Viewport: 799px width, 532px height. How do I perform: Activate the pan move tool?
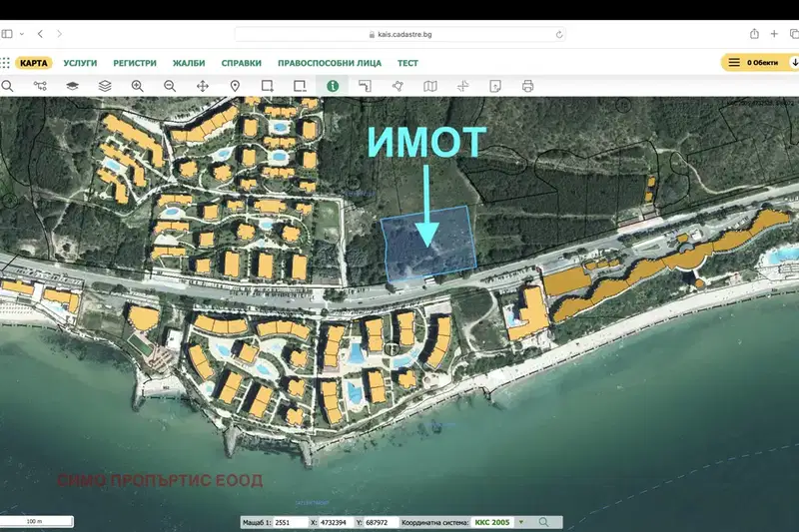pyautogui.click(x=203, y=86)
